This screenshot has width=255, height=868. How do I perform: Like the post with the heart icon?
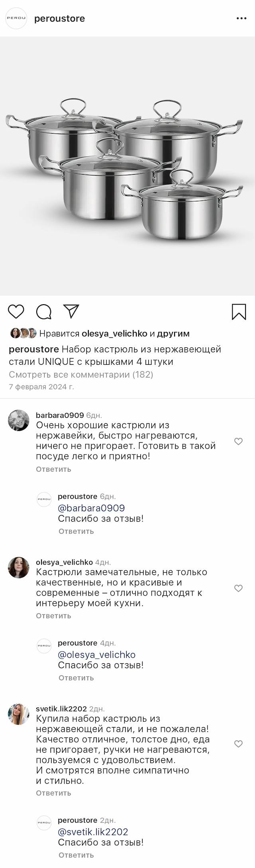coord(16,312)
